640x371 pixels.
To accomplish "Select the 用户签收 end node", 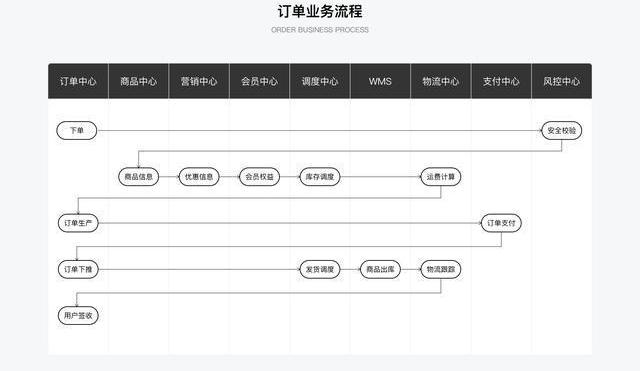I will (x=78, y=315).
